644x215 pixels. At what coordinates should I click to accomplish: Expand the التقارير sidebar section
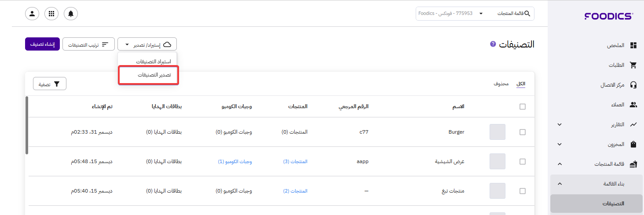[560, 124]
